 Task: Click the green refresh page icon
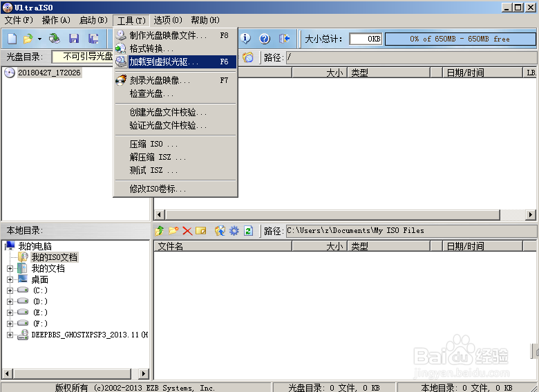(248, 230)
